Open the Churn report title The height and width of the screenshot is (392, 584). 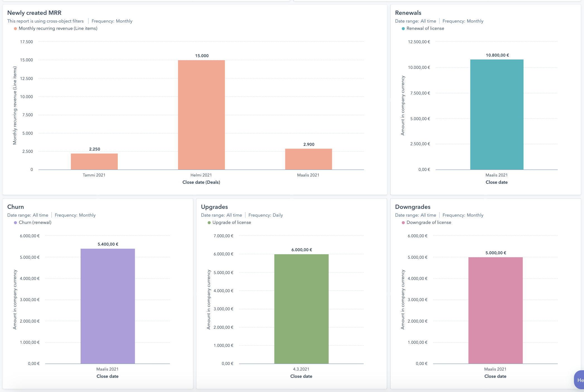pyautogui.click(x=15, y=207)
